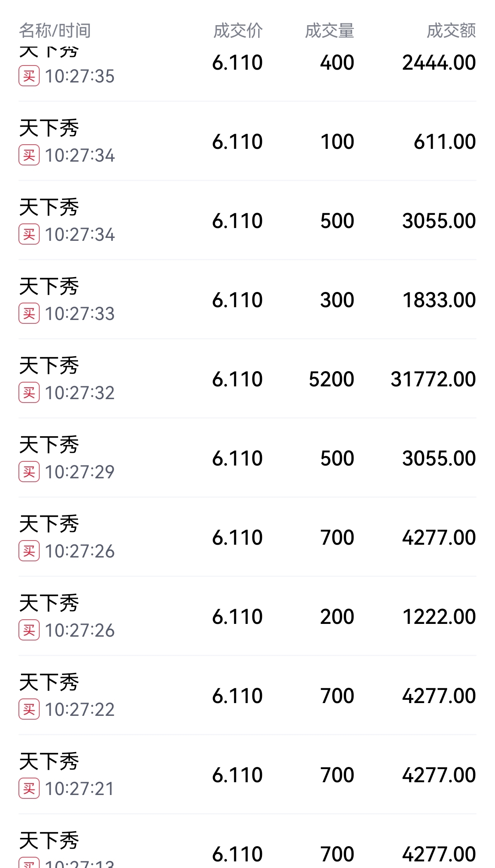This screenshot has height=868, width=495.
Task: Tap the 买 badge at 10:27:29
Action: 29,472
